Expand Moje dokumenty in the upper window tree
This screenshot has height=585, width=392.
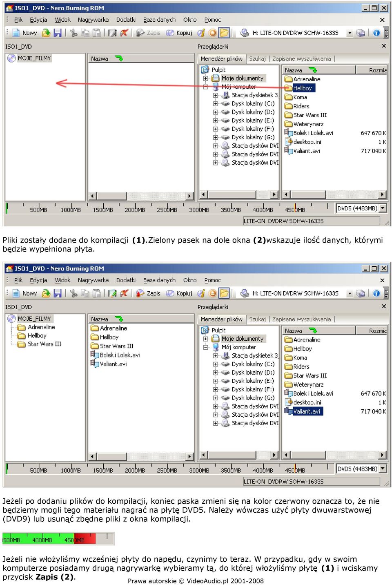point(206,78)
